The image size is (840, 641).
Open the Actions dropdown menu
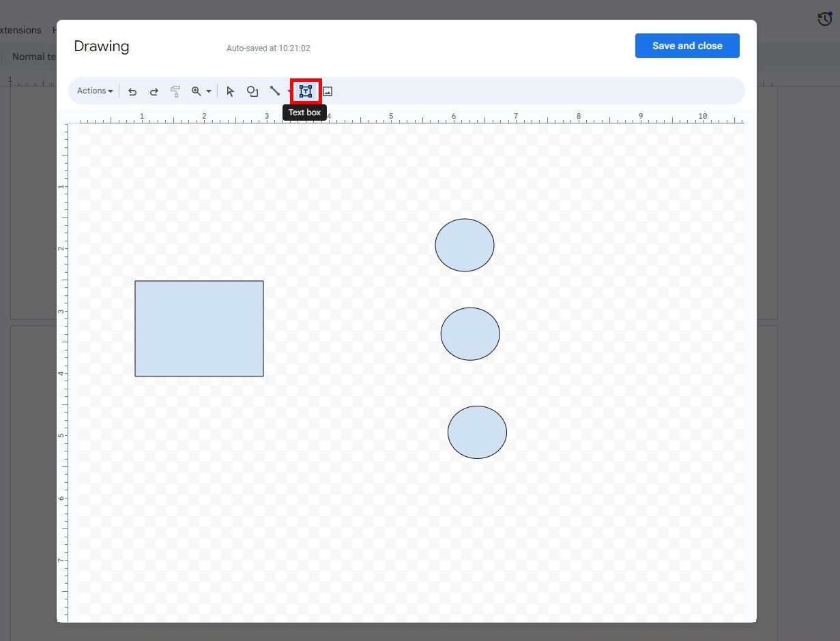pos(93,91)
